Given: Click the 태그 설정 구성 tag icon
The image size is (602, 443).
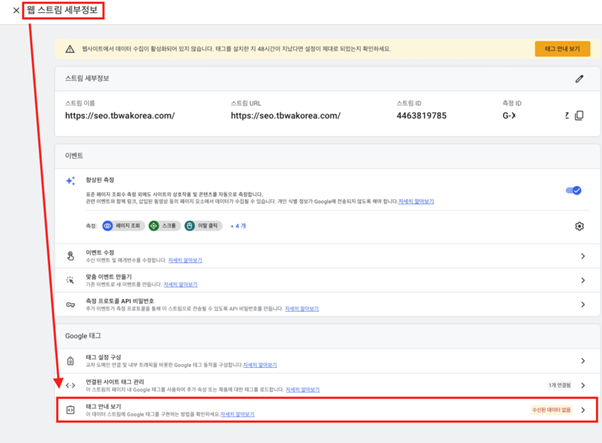Looking at the screenshot, I should [70, 361].
